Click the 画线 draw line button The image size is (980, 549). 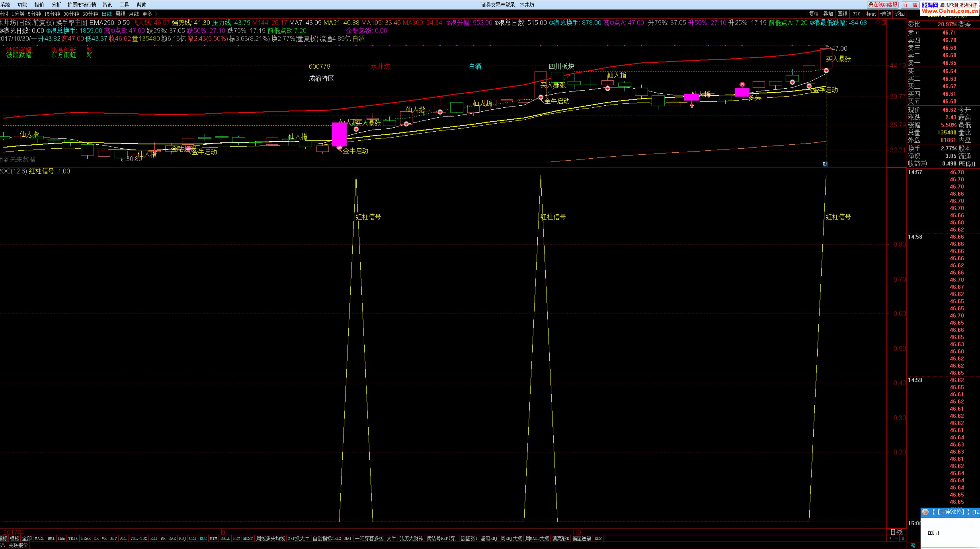tap(842, 14)
